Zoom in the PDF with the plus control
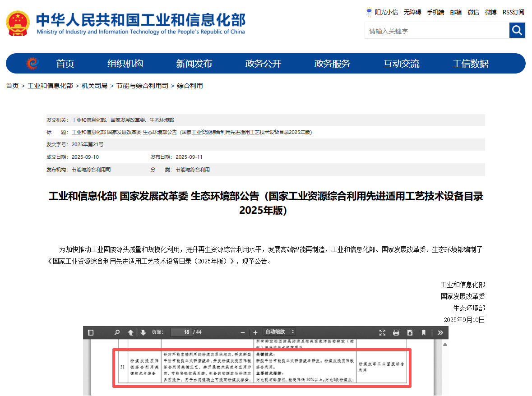Image resolution: width=532 pixels, height=396 pixels. pos(255,332)
